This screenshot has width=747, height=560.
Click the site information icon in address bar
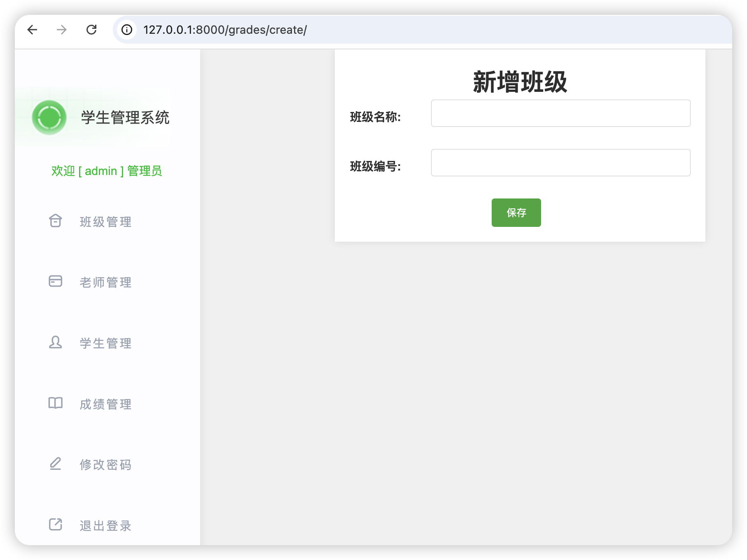click(127, 30)
